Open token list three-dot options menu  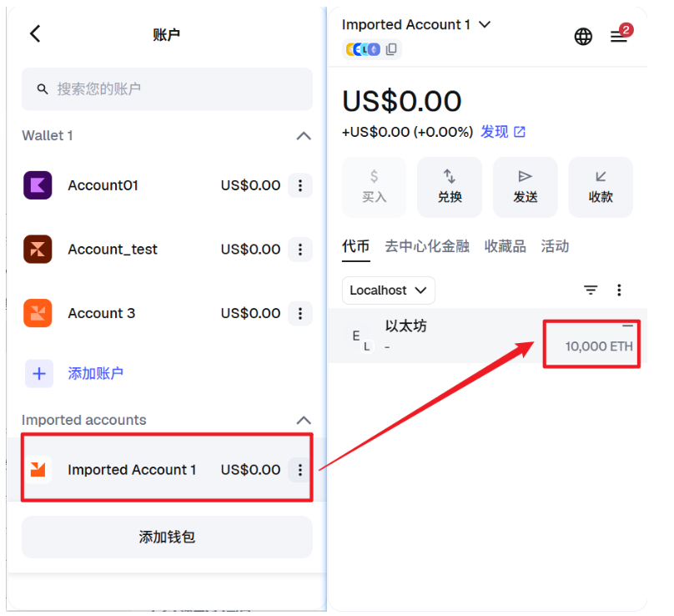point(619,290)
